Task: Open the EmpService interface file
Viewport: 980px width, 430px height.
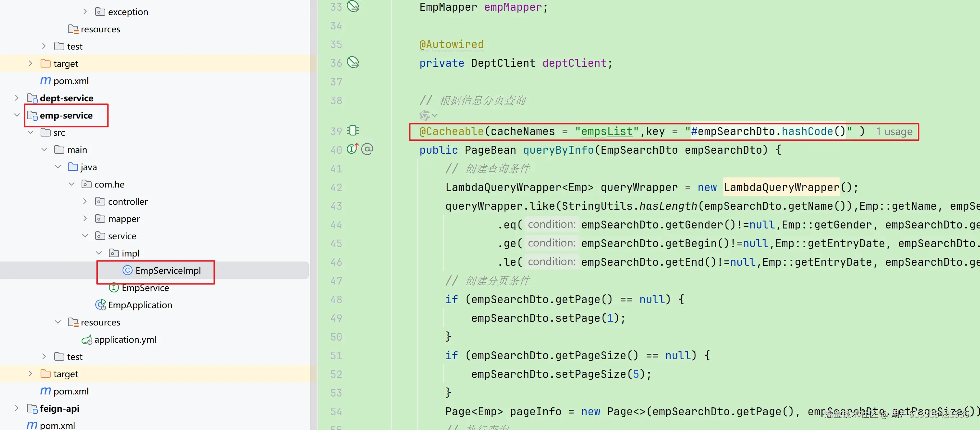Action: pyautogui.click(x=145, y=288)
